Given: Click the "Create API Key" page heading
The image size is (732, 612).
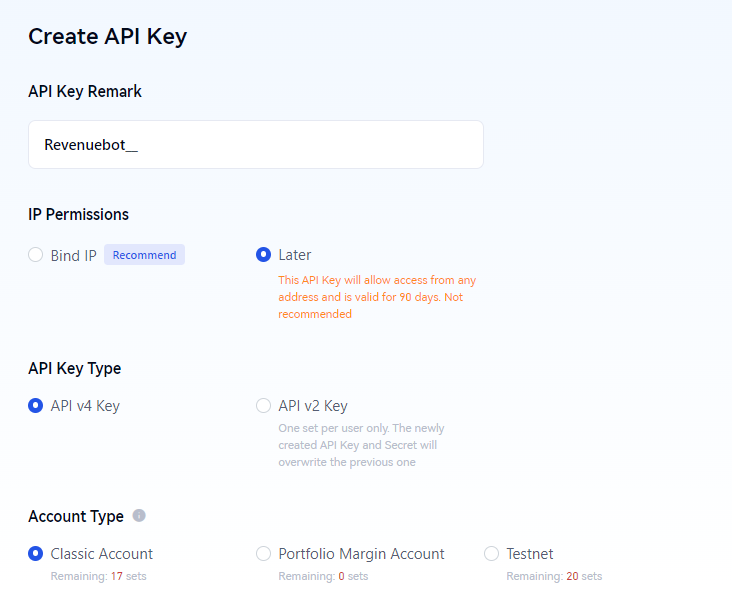Looking at the screenshot, I should pos(107,36).
